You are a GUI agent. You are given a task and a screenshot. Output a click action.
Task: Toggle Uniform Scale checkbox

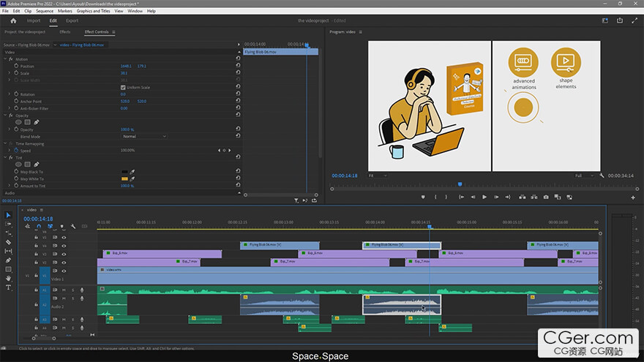pyautogui.click(x=123, y=88)
